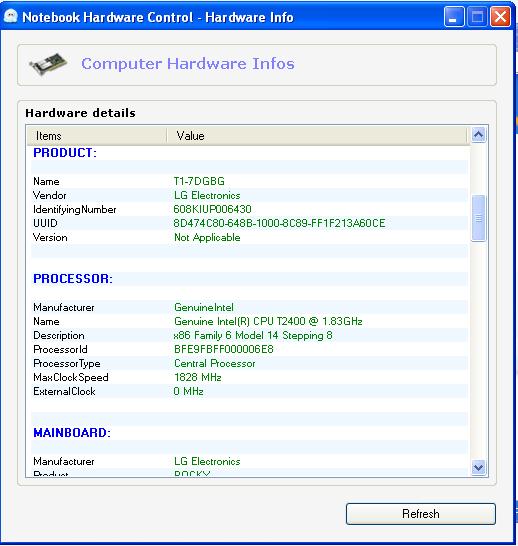Click the Items column header

[x=96, y=136]
